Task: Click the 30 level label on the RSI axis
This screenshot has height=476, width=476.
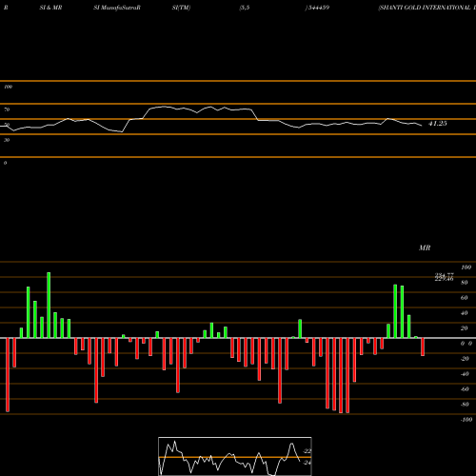Action: pyautogui.click(x=7, y=140)
